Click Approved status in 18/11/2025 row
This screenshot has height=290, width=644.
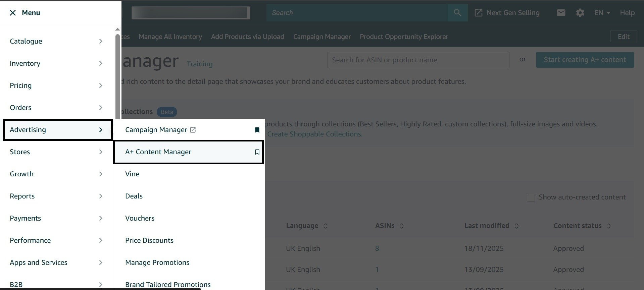pyautogui.click(x=568, y=248)
